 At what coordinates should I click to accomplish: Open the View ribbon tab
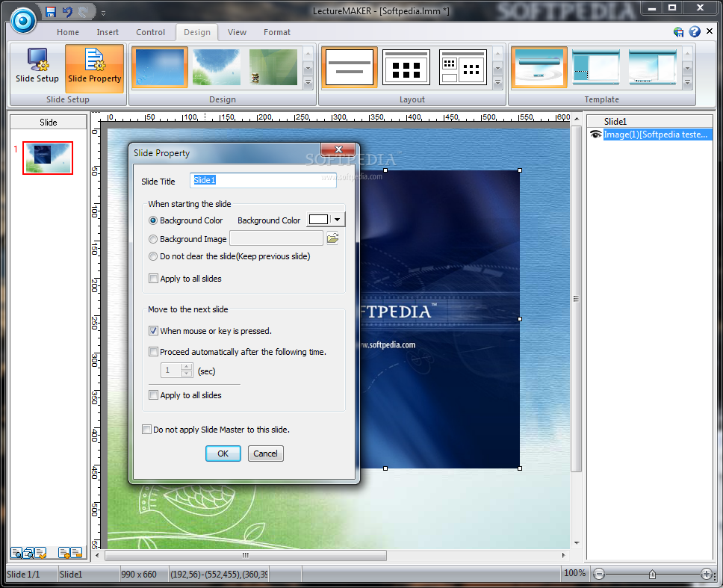(237, 32)
